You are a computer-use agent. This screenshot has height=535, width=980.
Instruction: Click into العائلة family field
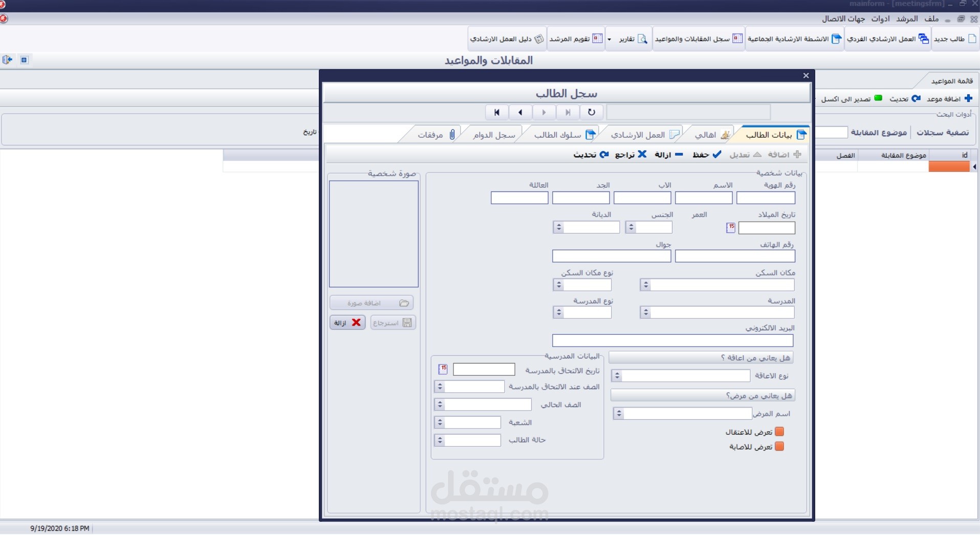point(519,198)
